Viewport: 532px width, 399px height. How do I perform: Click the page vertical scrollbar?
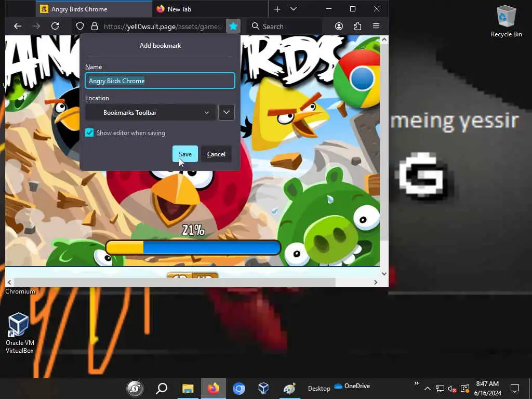click(384, 142)
